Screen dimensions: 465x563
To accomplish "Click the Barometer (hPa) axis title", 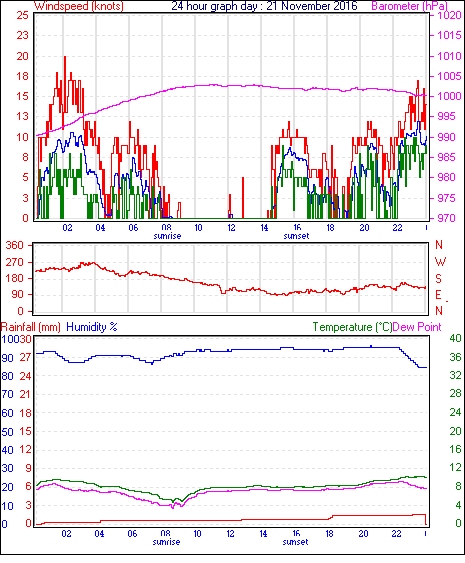I will click(410, 6).
